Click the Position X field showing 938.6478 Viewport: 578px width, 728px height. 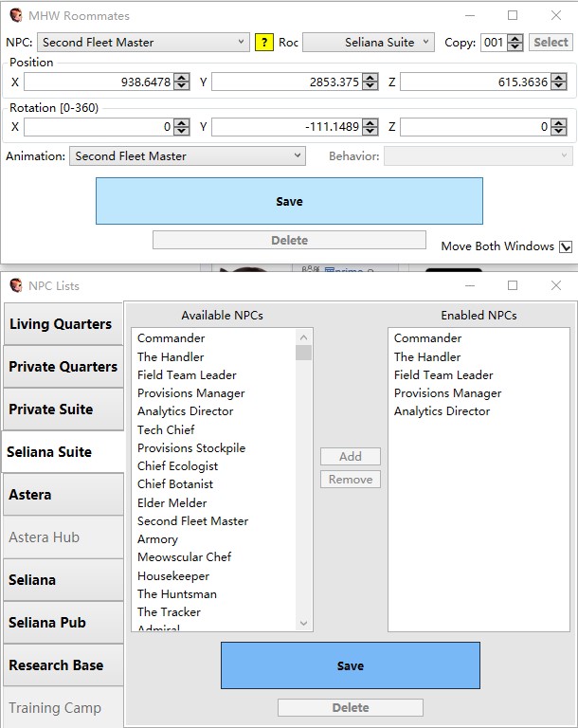click(x=99, y=82)
